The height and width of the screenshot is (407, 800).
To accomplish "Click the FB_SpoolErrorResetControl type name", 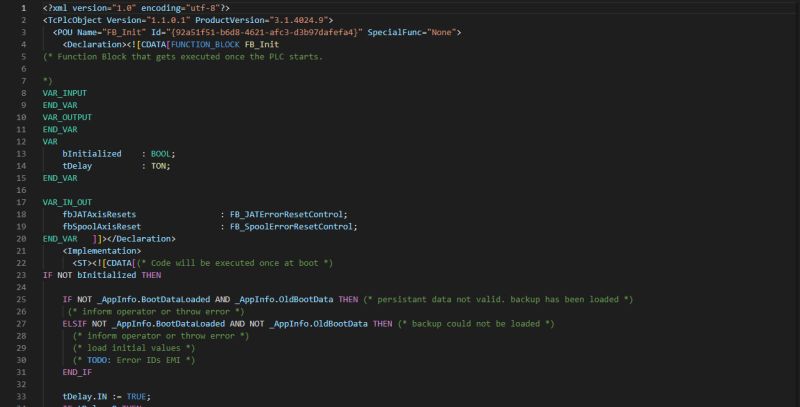I will pos(291,227).
